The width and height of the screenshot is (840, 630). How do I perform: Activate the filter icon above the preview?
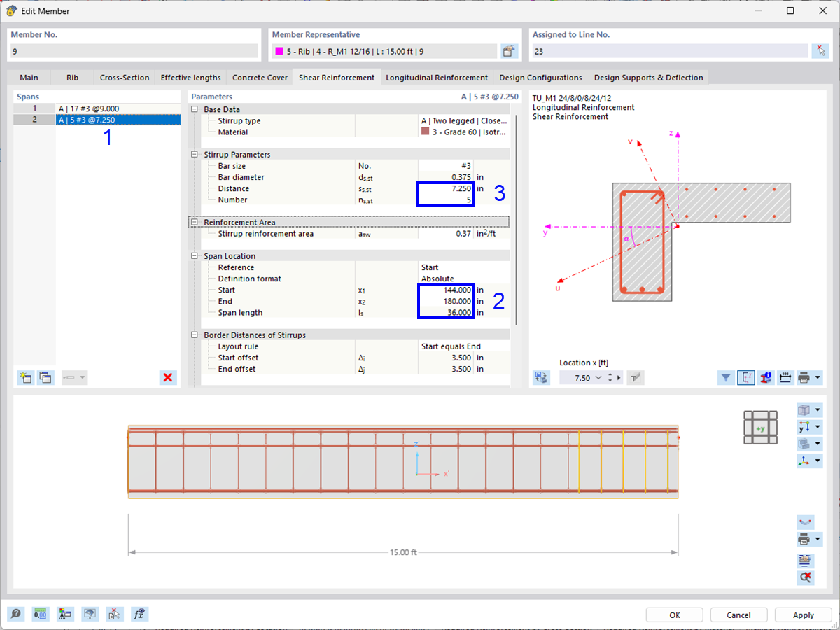tap(725, 377)
